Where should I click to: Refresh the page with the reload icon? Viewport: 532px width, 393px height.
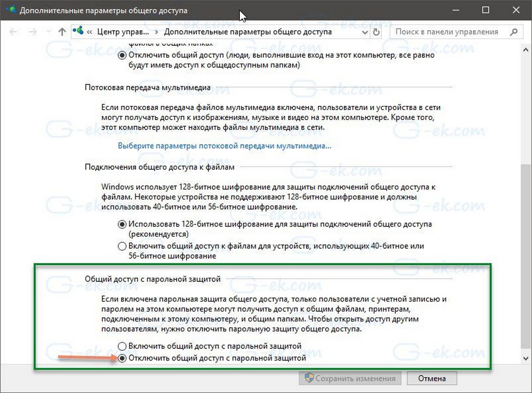pos(376,32)
